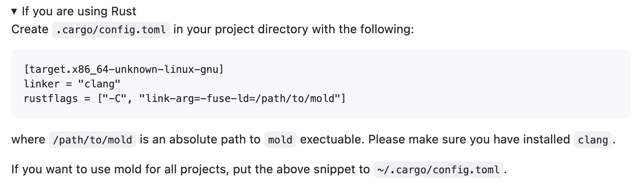Click the linker = "clang" line
The height and width of the screenshot is (186, 644).
[x=72, y=84]
